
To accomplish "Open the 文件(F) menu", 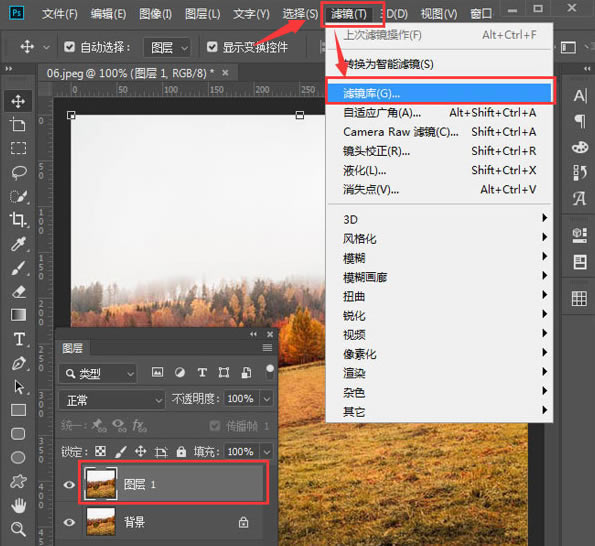I will click(x=59, y=14).
